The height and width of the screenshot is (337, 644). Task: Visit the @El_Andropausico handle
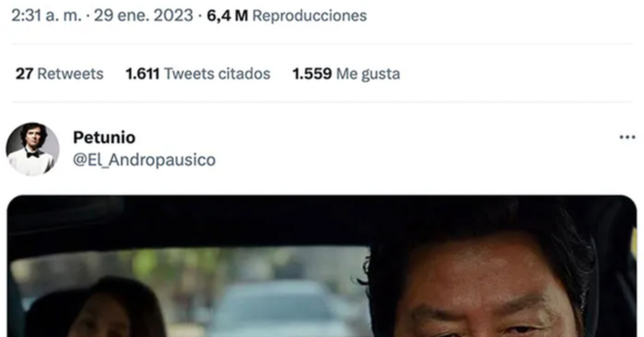pyautogui.click(x=144, y=160)
